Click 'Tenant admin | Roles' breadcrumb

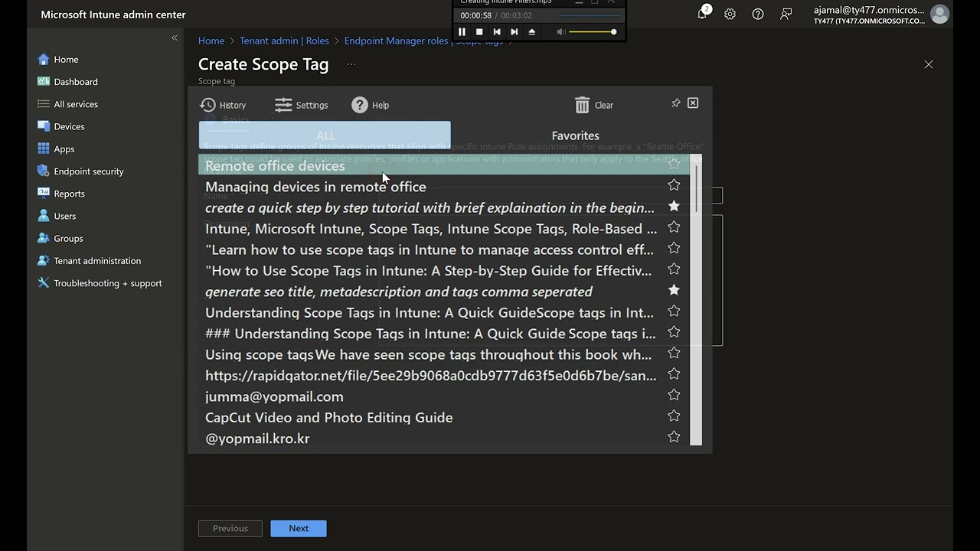[284, 41]
